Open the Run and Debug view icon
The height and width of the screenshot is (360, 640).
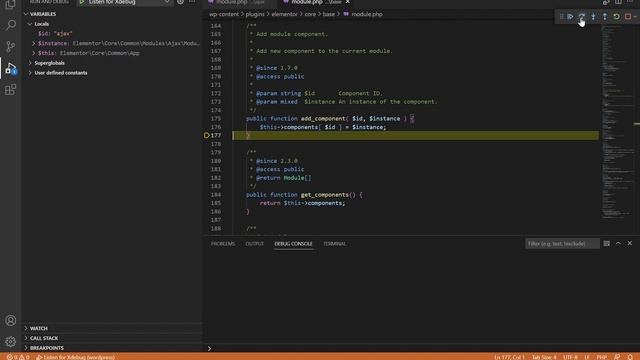(x=11, y=68)
